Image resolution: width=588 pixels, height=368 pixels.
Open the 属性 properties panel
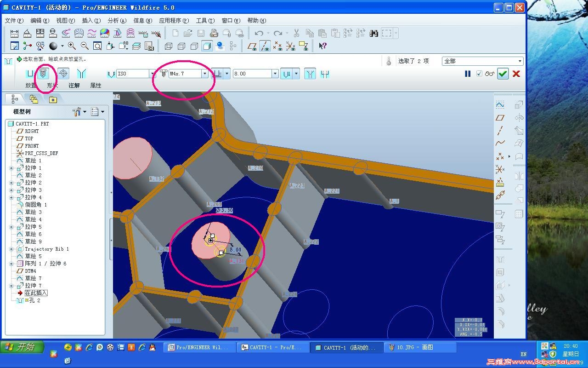pyautogui.click(x=96, y=85)
